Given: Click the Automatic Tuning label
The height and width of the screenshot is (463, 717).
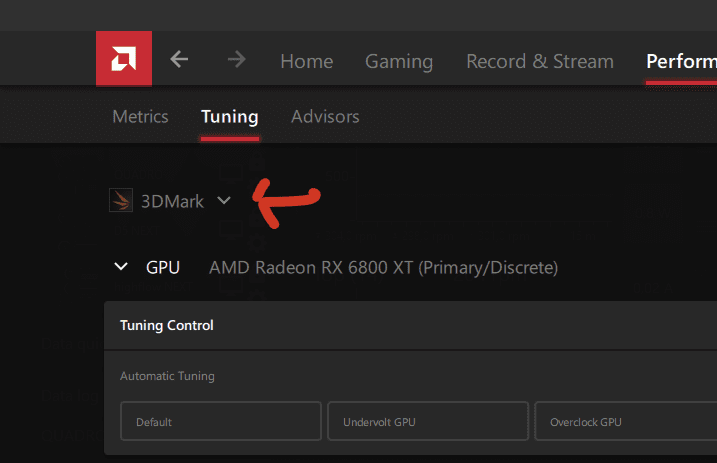Looking at the screenshot, I should pyautogui.click(x=167, y=376).
